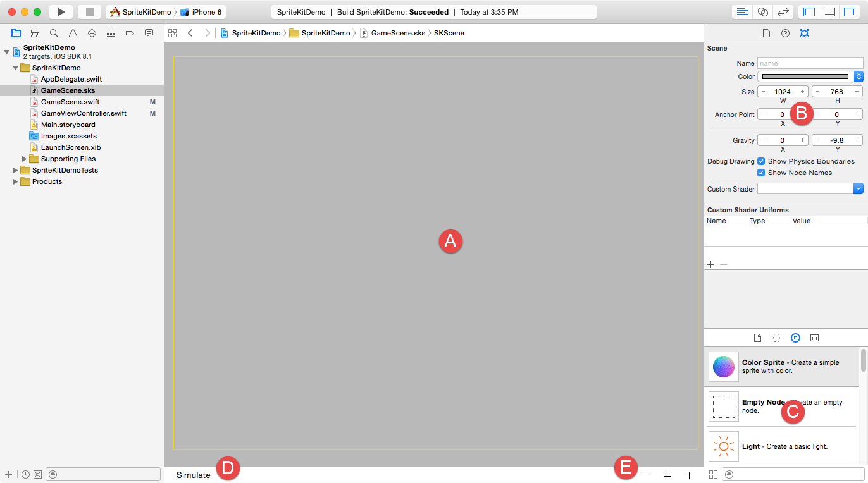Expand the Supporting Files folder
The image size is (868, 483).
(x=25, y=159)
